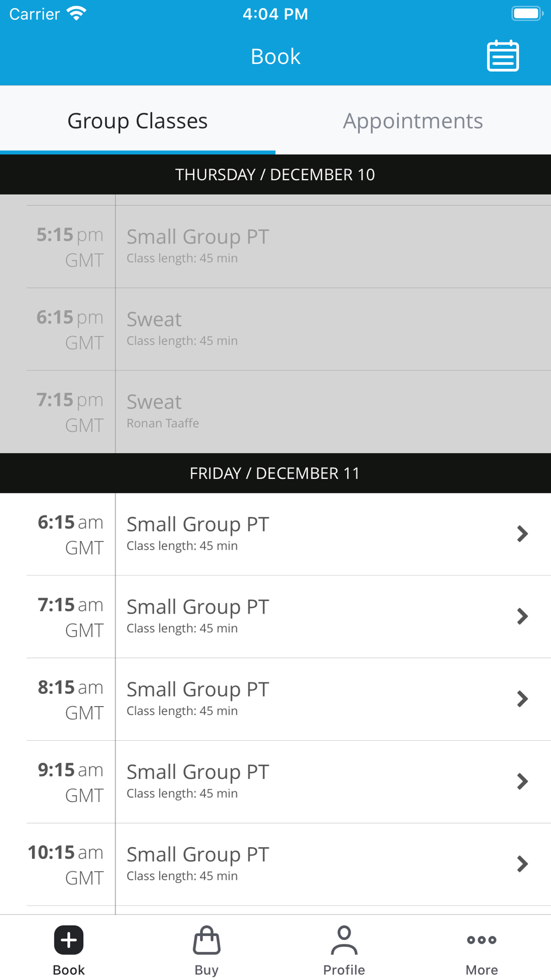Viewport: 551px width, 980px height.
Task: Expand the 10:15 am class chevron
Action: 522,864
